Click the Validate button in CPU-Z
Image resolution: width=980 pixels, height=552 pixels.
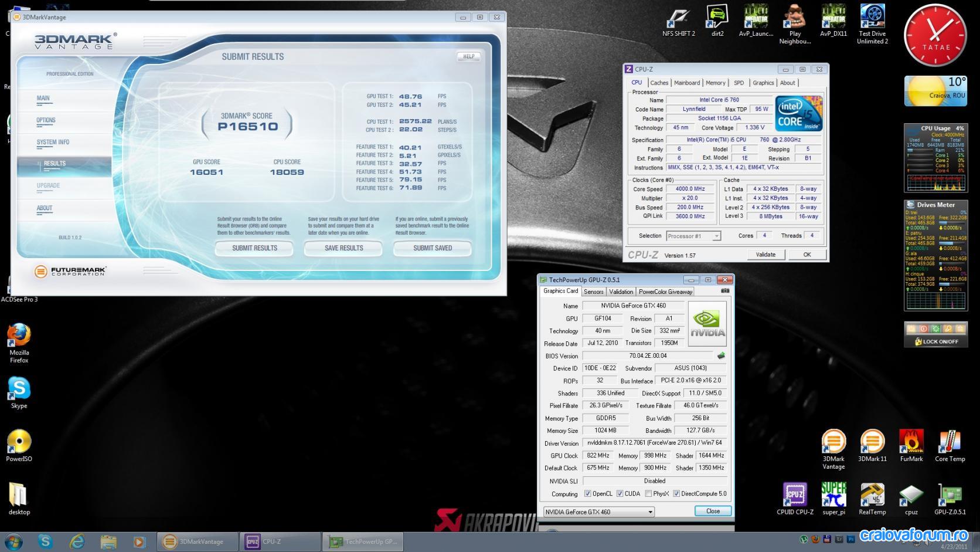(765, 255)
